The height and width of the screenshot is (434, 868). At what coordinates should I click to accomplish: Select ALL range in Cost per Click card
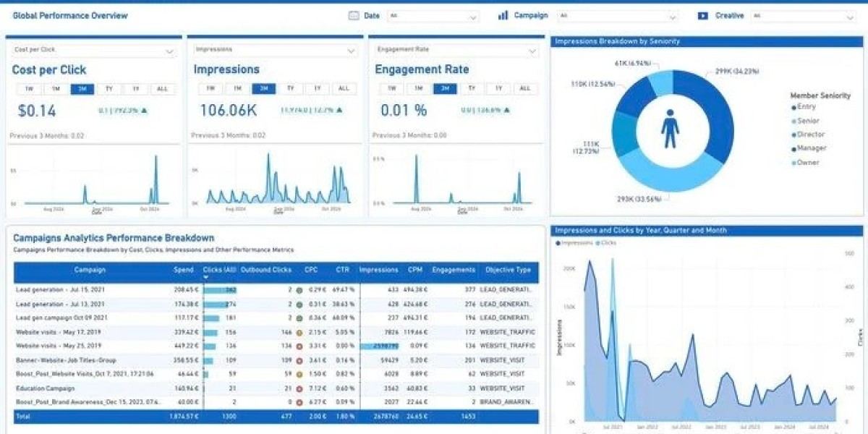point(162,89)
